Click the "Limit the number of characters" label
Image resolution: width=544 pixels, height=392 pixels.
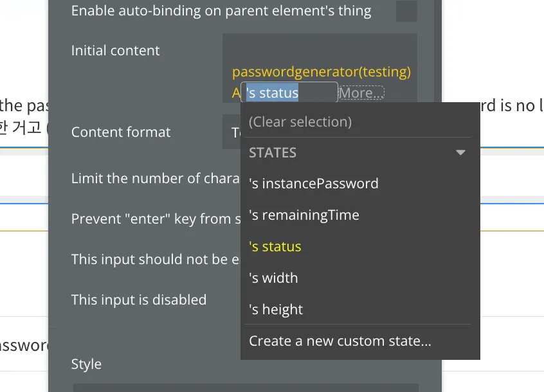point(155,179)
